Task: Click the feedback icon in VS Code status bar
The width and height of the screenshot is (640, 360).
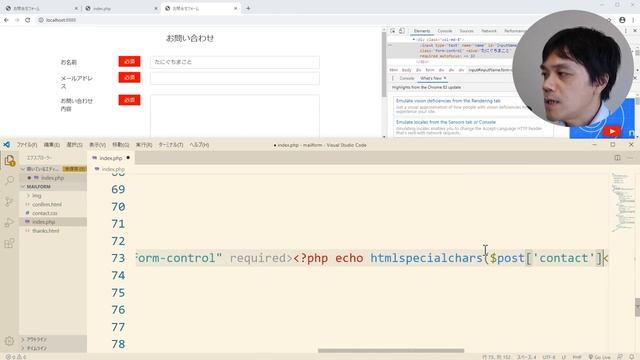Action: 620,357
